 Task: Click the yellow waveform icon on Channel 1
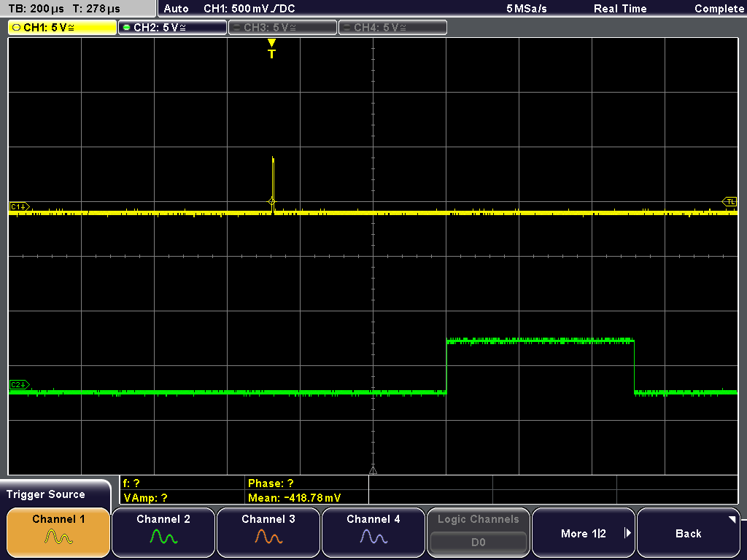[58, 537]
